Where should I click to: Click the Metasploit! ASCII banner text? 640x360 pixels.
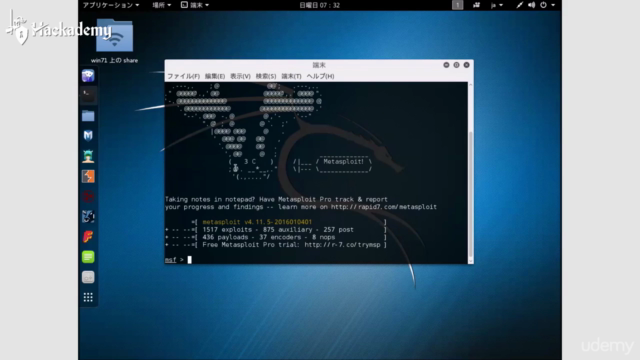tap(343, 162)
